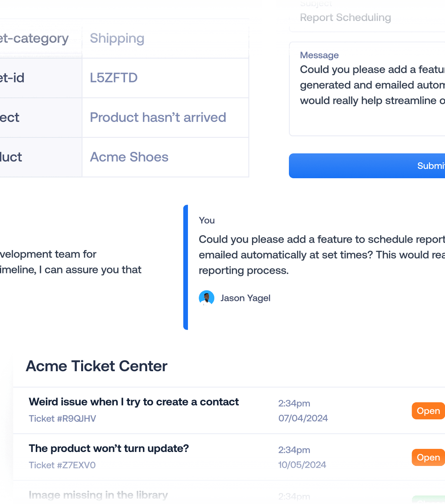Click the 'Product hasn't arrived' subject cell
This screenshot has width=445, height=504.
pos(158,118)
